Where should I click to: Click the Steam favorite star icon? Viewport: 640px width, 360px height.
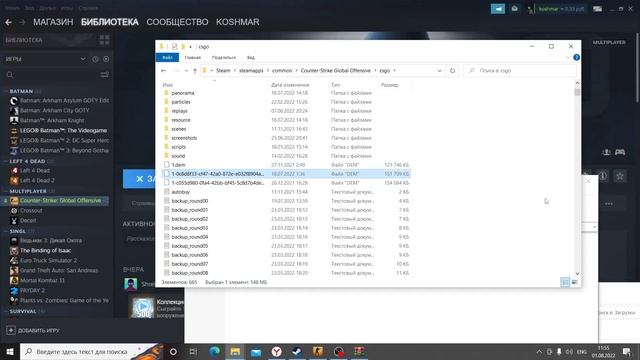(620, 176)
